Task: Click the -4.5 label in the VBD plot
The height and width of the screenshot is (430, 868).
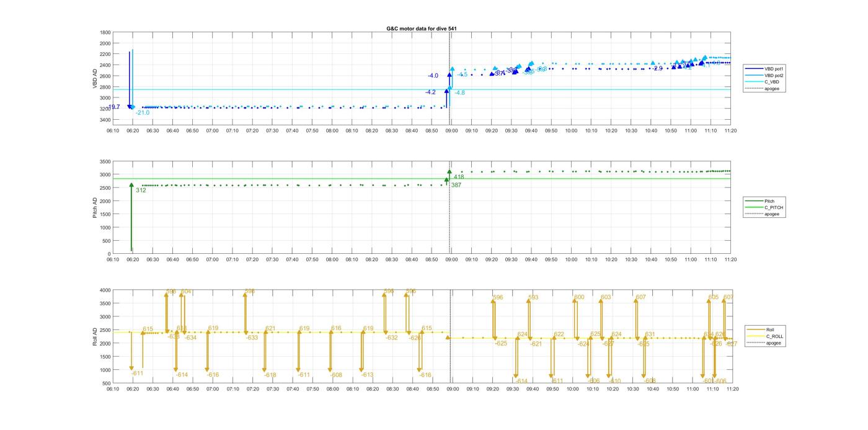Action: point(463,74)
